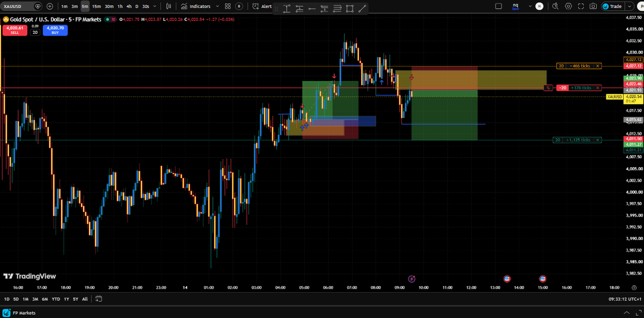Image resolution: width=644 pixels, height=318 pixels.
Task: Select the 1M date range
Action: tap(25, 299)
